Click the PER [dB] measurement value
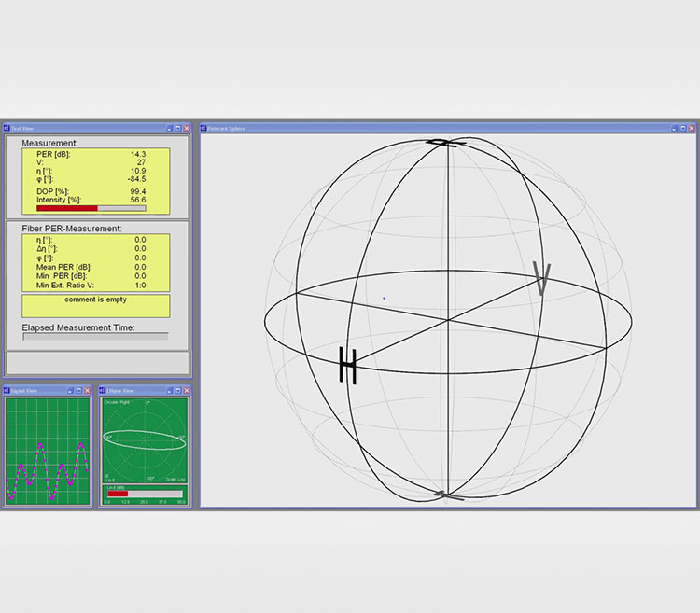700x613 pixels. (x=137, y=154)
